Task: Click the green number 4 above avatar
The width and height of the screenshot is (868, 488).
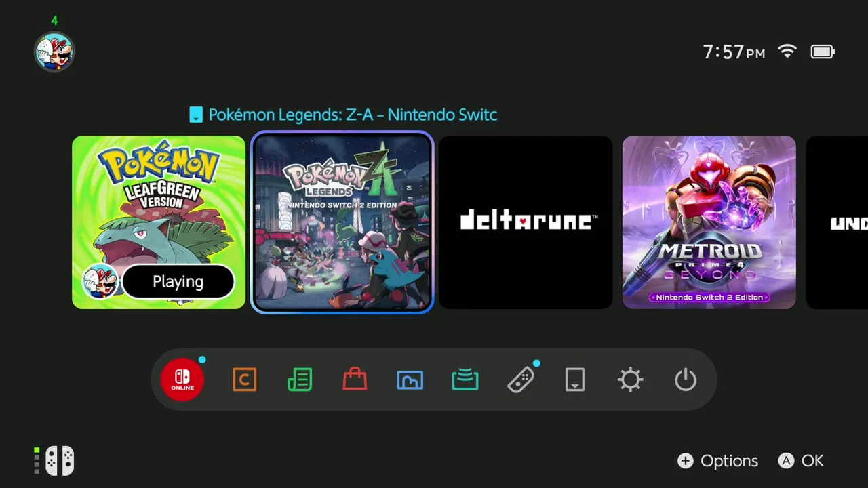Action: [x=54, y=20]
